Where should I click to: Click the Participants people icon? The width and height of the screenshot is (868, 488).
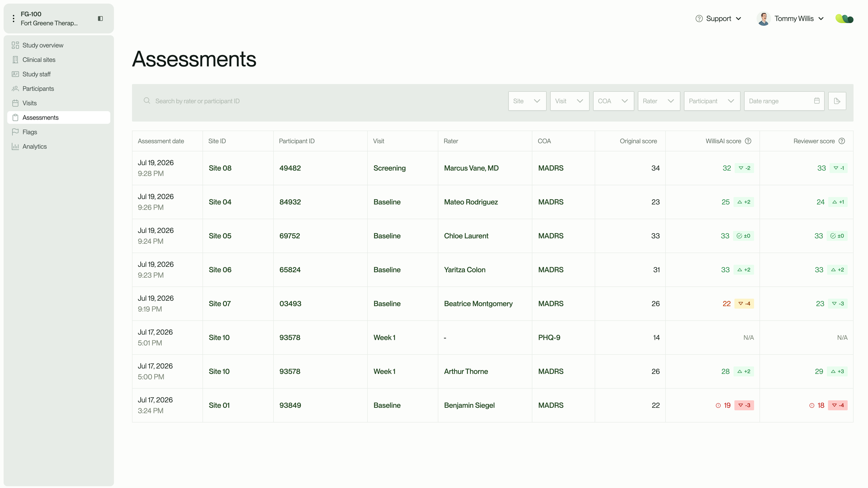15,89
